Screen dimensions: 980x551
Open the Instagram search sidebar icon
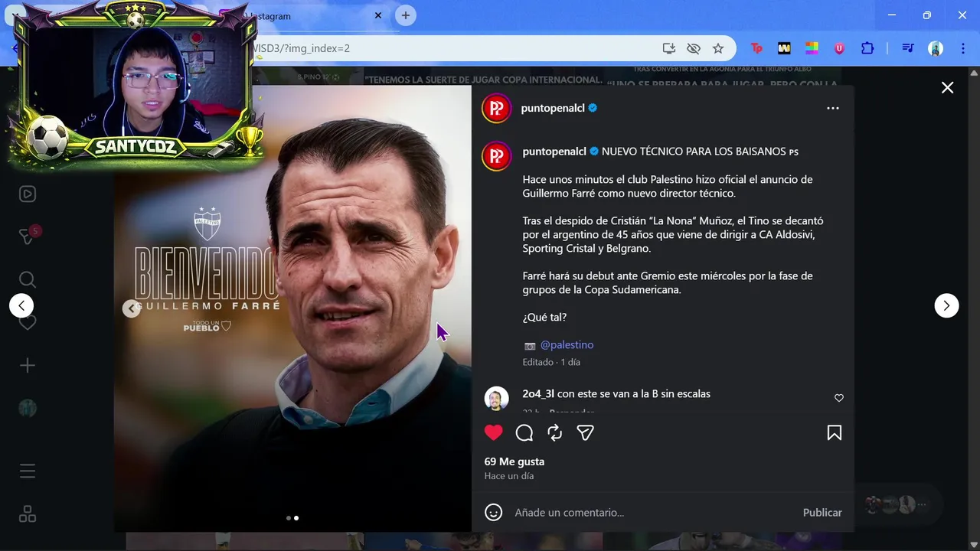point(28,279)
